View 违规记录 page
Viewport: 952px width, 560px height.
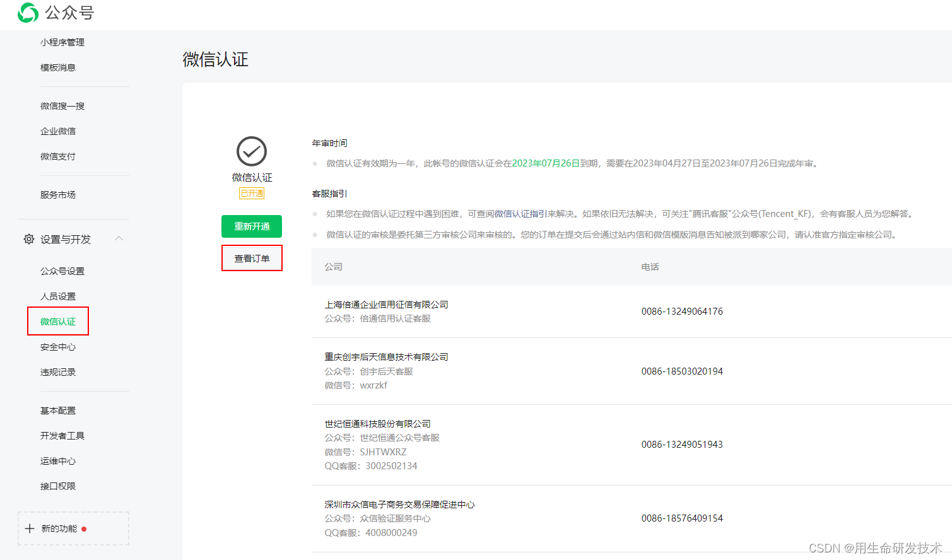pos(58,372)
